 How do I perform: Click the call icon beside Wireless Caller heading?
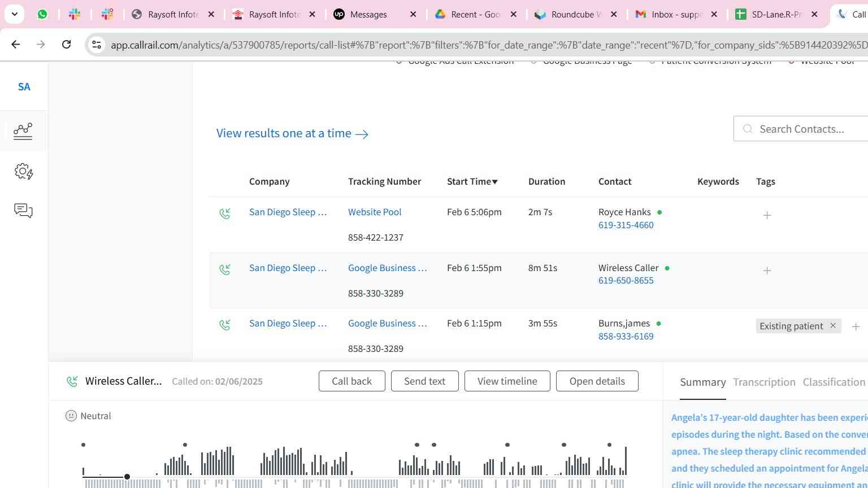72,381
